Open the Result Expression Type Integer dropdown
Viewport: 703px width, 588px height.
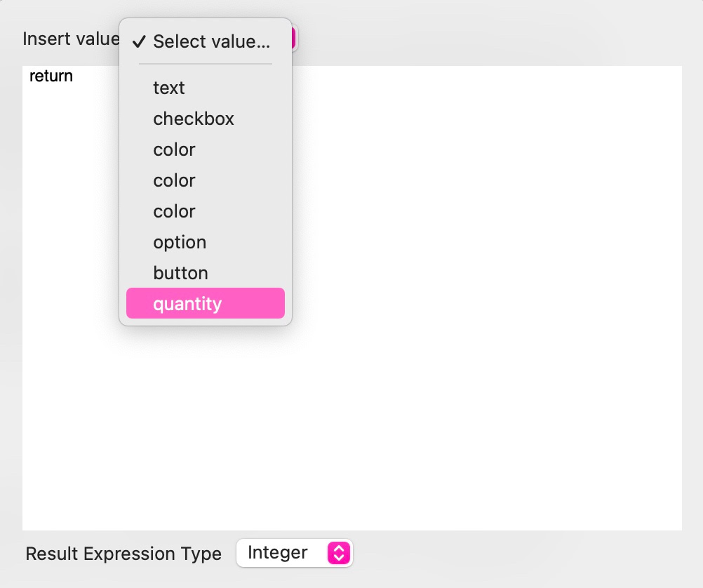[x=294, y=553]
